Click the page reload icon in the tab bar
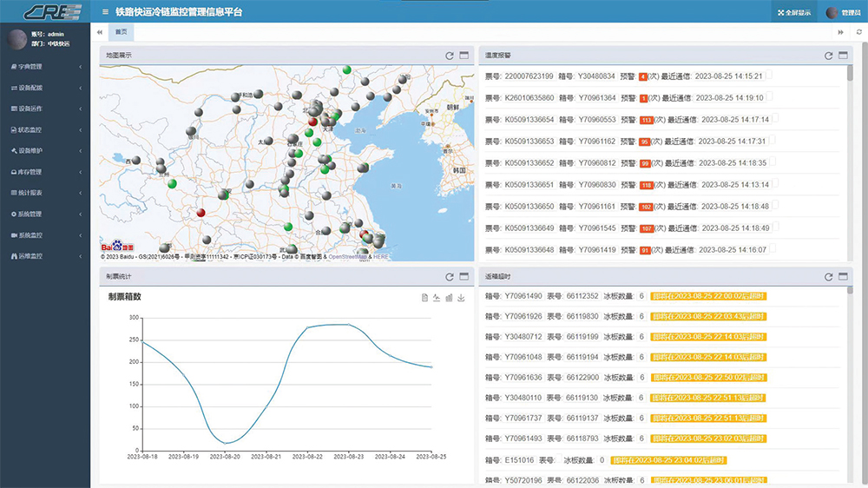Image resolution: width=868 pixels, height=488 pixels. pos(858,32)
